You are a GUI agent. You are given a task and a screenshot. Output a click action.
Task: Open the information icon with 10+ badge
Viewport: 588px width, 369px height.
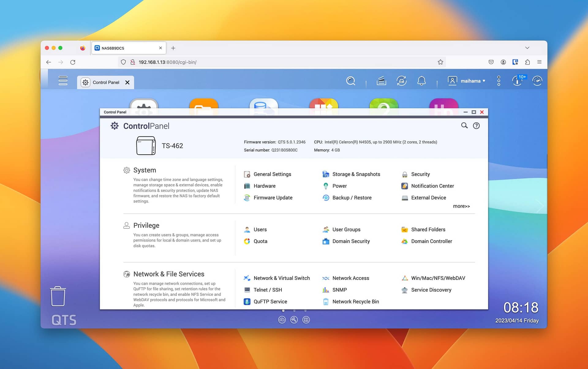coord(518,81)
